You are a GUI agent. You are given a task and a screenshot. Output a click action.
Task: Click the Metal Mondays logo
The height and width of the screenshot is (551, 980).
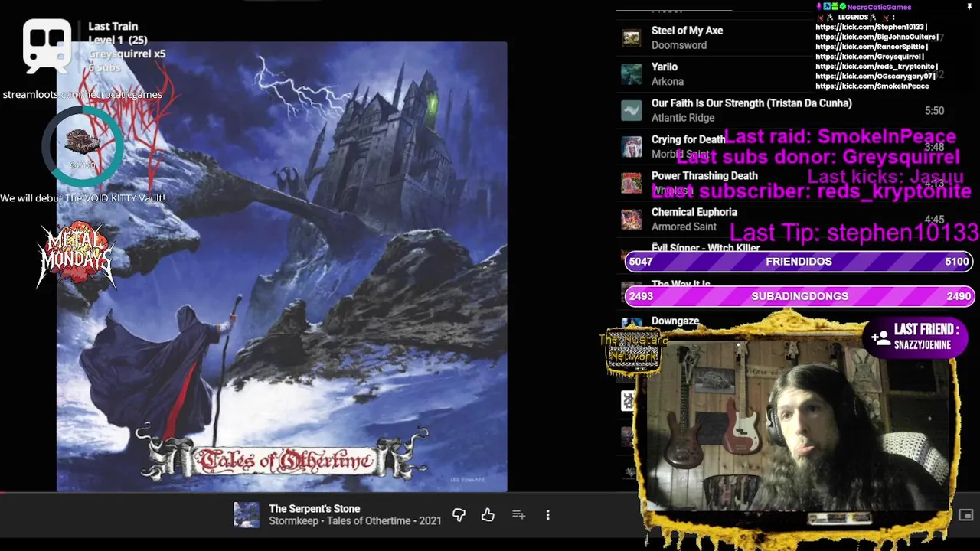click(x=77, y=255)
